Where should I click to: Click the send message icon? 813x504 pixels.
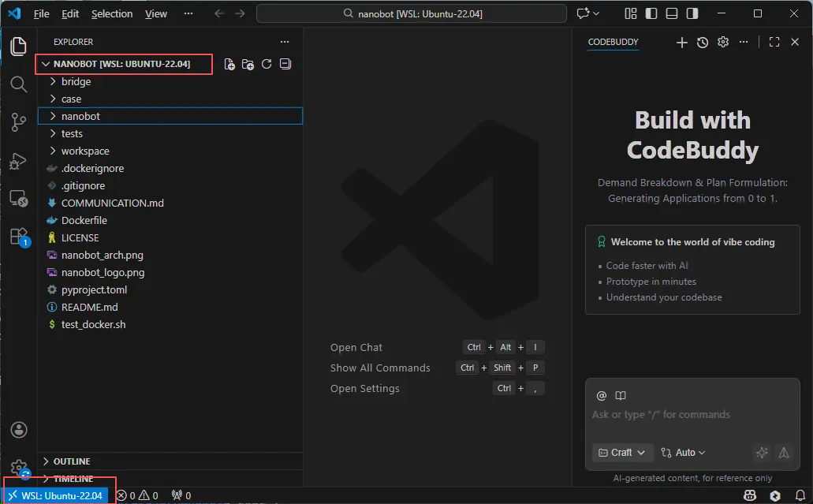784,453
